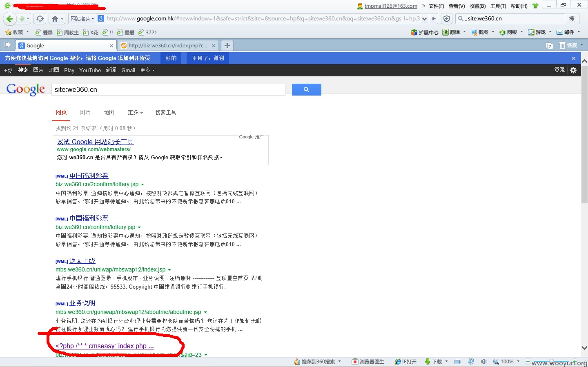This screenshot has height=367, width=588.
Task: Reload the page with refresh icon
Action: [40, 18]
